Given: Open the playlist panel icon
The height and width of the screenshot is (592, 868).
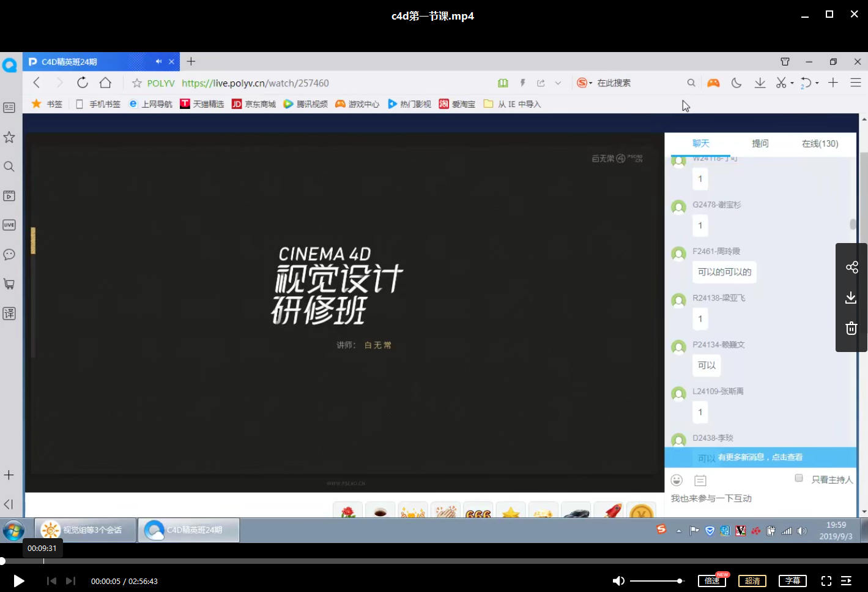Looking at the screenshot, I should pyautogui.click(x=847, y=581).
